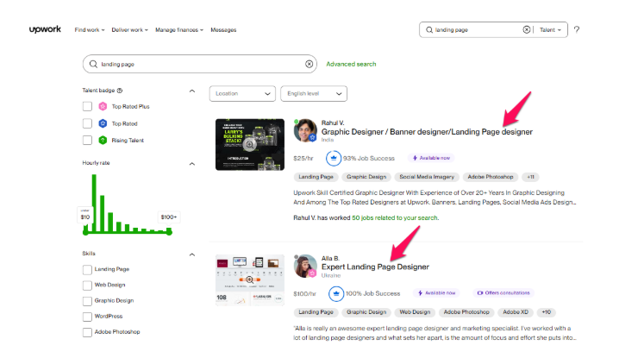644x358 pixels.
Task: Open Rahul V.'s Graphic Designer profile title
Action: pyautogui.click(x=427, y=132)
